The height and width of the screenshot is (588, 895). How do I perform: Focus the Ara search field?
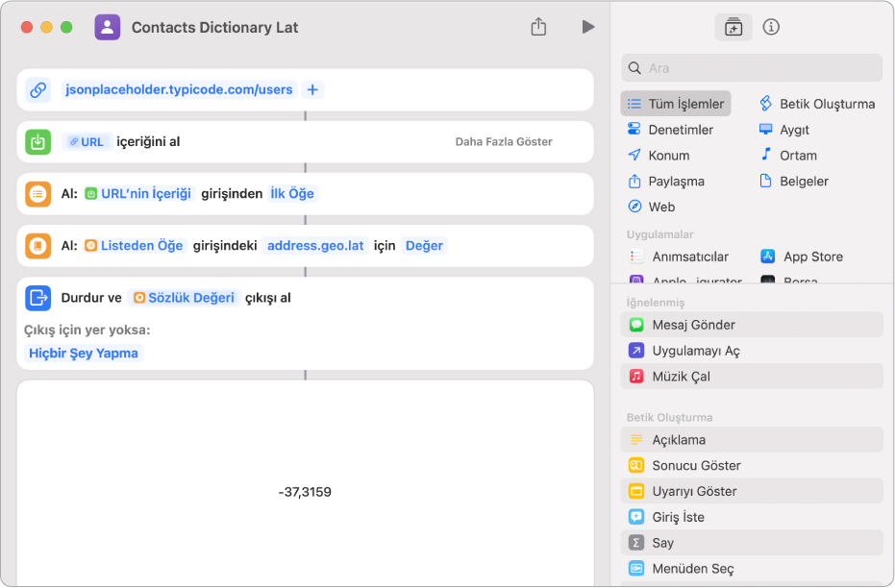click(752, 68)
